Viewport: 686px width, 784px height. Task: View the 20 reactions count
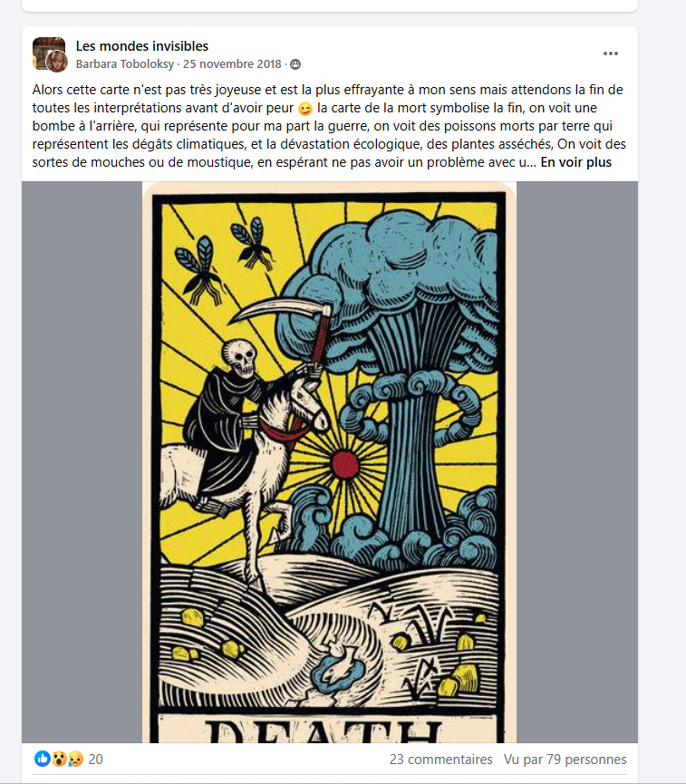coord(95,759)
